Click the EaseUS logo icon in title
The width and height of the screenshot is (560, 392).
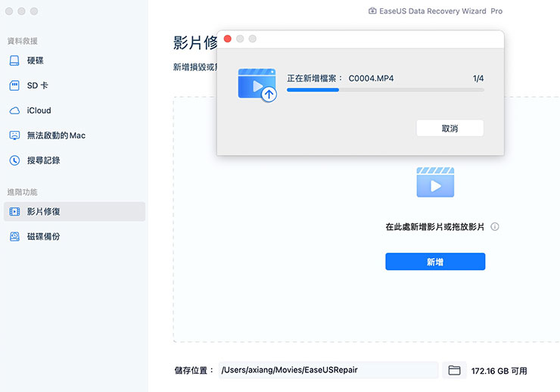[x=372, y=11]
